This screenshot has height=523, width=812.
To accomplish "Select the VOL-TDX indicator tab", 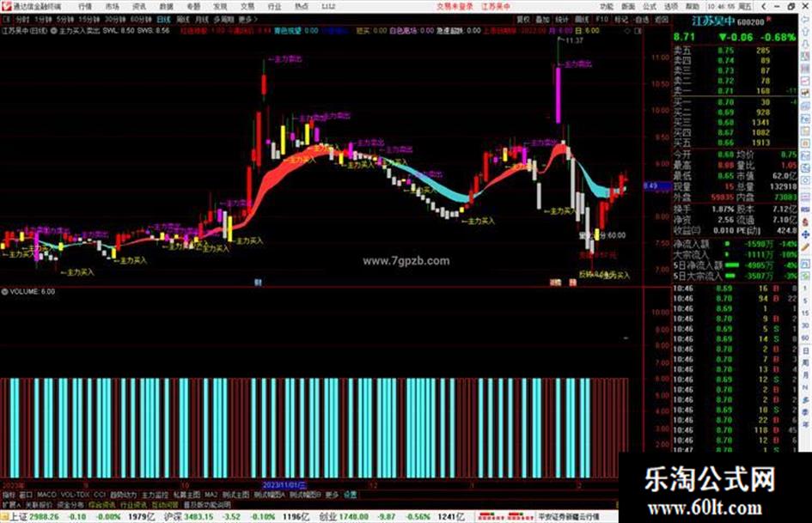I will tap(75, 495).
